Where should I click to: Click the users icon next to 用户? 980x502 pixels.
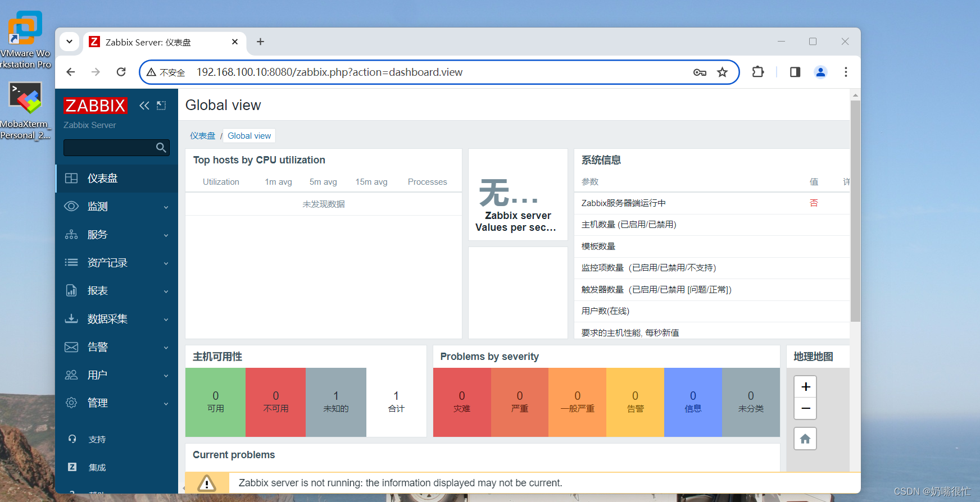click(x=71, y=375)
